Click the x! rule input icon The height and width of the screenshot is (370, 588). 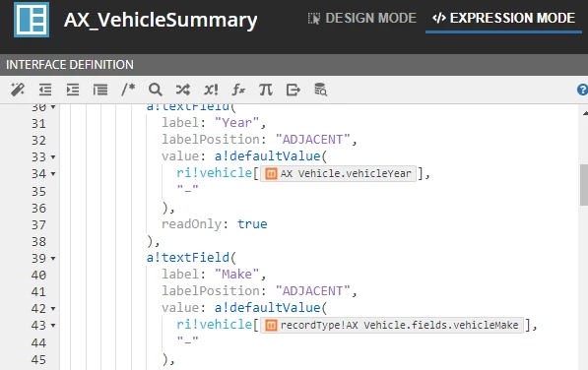pos(211,90)
